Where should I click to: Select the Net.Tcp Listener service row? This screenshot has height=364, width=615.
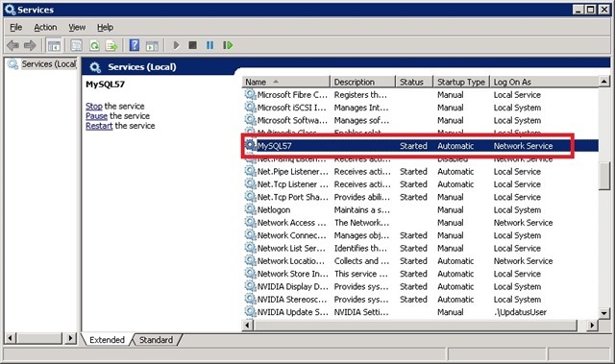(421, 184)
